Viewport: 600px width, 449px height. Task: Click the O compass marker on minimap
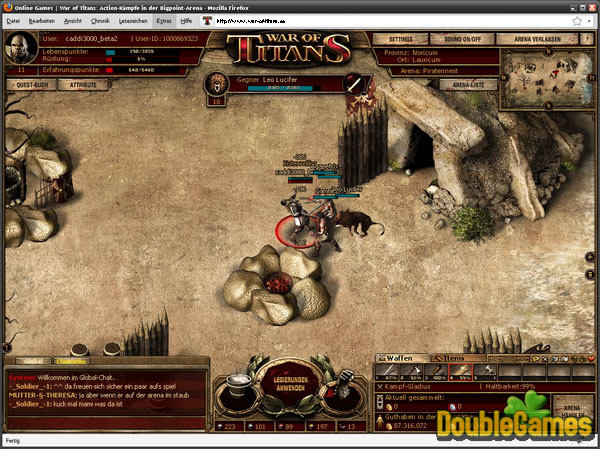592,78
